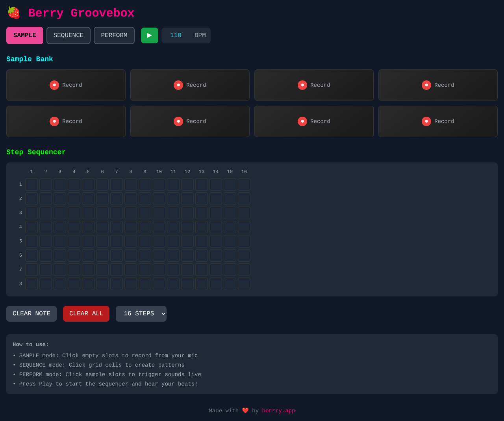The width and height of the screenshot is (504, 421).
Task: Click the CLEAR NOTE button
Action: pyautogui.click(x=31, y=314)
